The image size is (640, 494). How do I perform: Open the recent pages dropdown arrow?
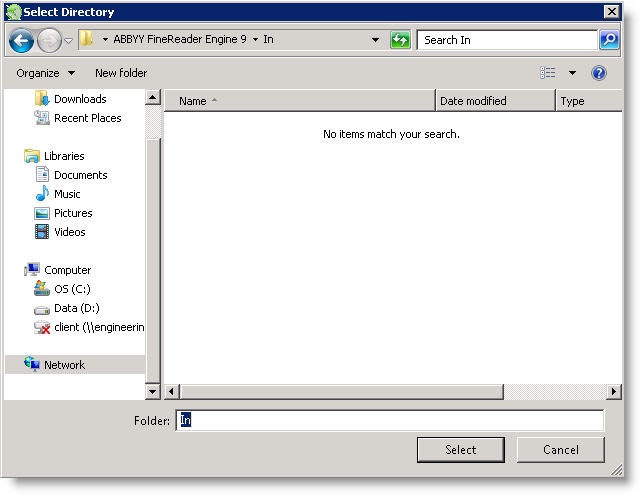pyautogui.click(x=69, y=40)
